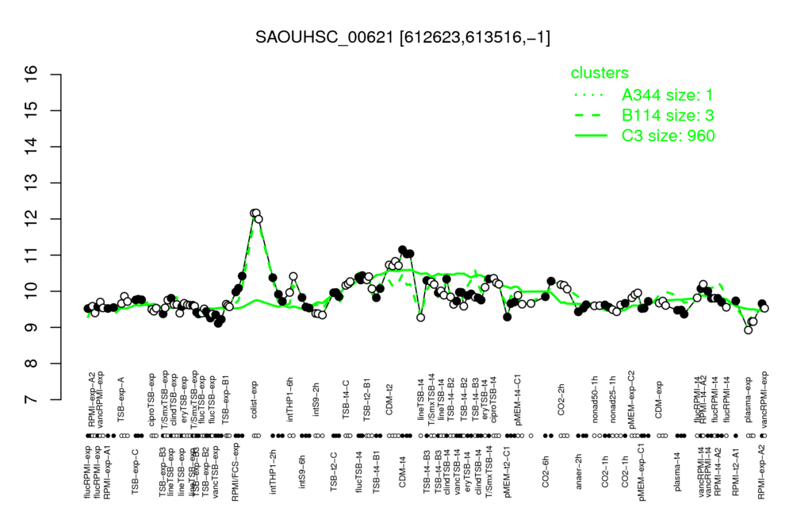
Task: Click legend entry 'A344 size: 1'
Action: [668, 95]
